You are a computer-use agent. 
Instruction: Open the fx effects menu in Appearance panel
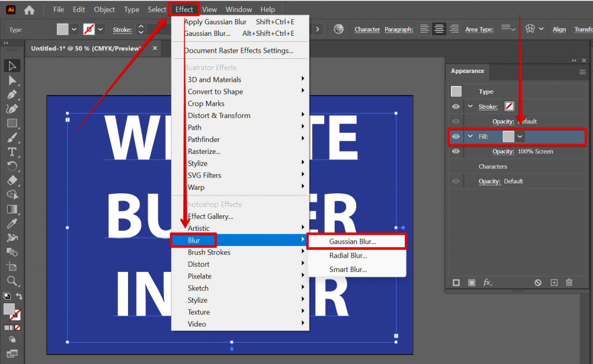[486, 282]
